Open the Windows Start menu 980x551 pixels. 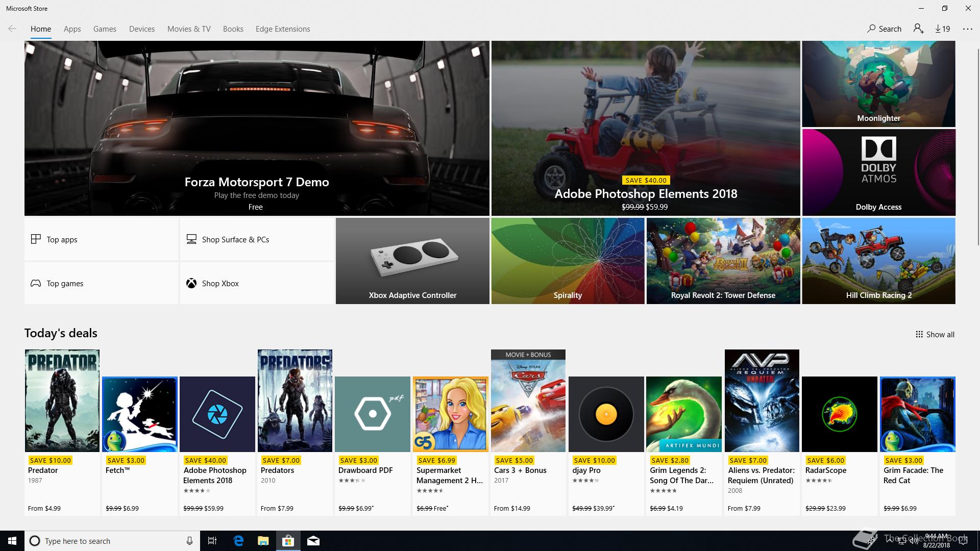coord(12,541)
